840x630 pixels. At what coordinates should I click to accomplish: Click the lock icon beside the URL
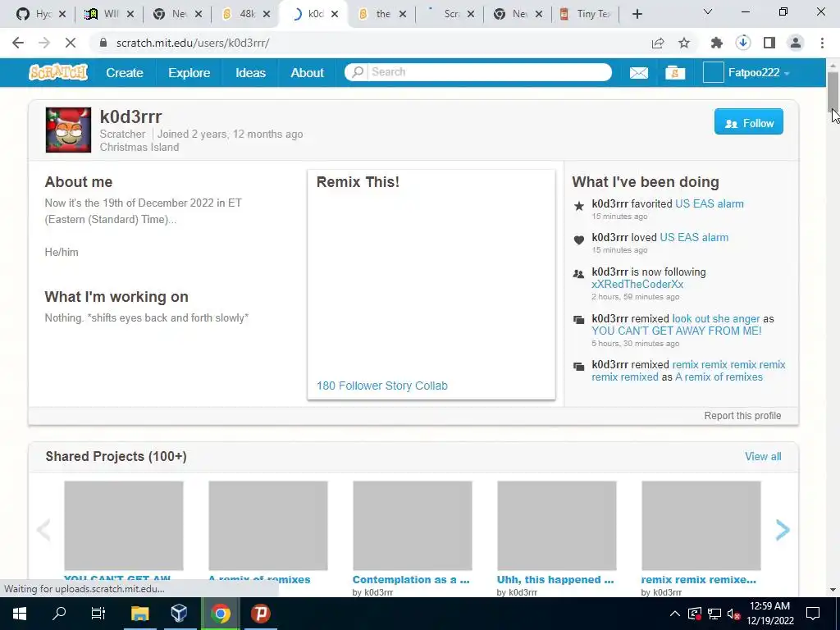(103, 43)
